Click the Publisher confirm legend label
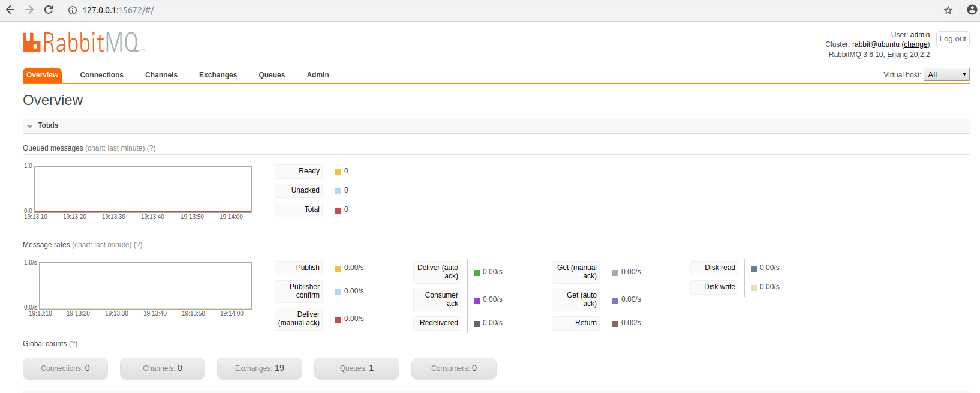The height and width of the screenshot is (393, 980). [x=299, y=291]
